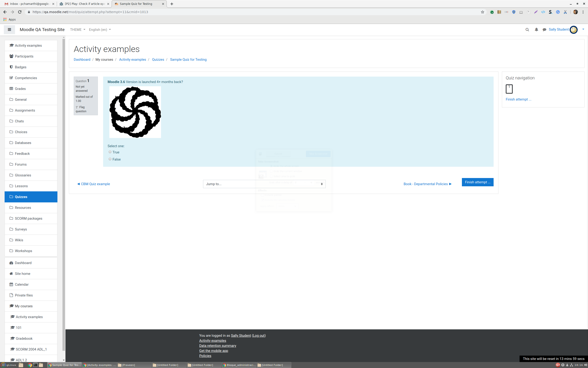Open the notifications bell icon
This screenshot has width=588, height=368.
click(536, 30)
